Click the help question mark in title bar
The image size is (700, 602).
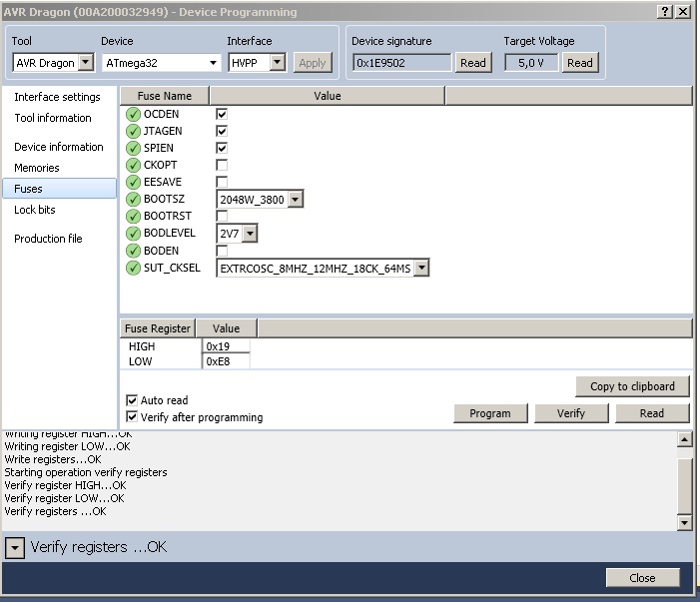click(665, 12)
